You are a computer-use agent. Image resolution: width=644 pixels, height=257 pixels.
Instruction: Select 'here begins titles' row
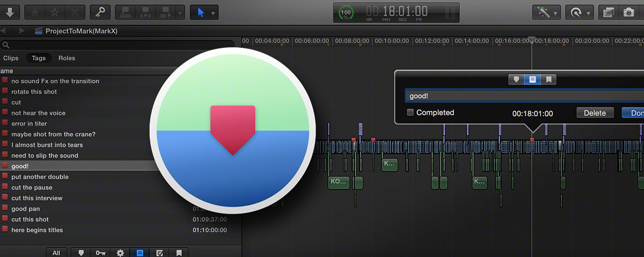click(x=121, y=230)
